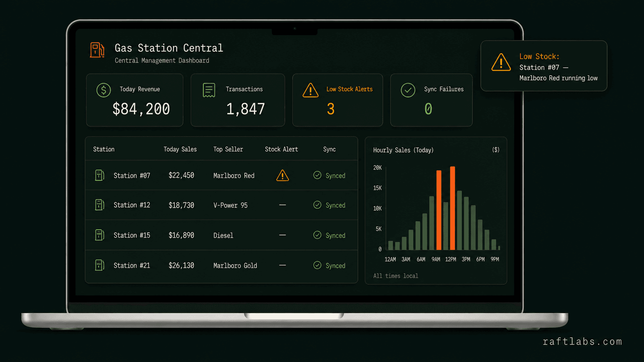Click the pump icon for Station #12

[99, 205]
